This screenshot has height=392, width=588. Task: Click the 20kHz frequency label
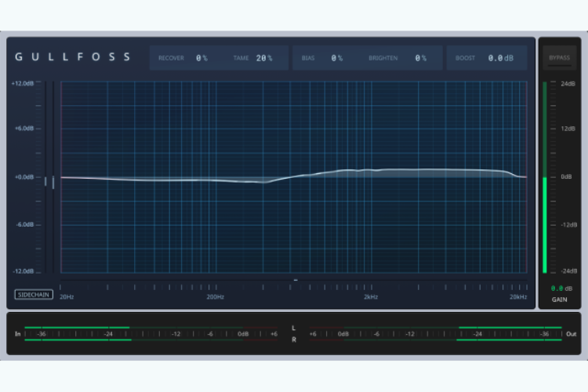pyautogui.click(x=518, y=296)
